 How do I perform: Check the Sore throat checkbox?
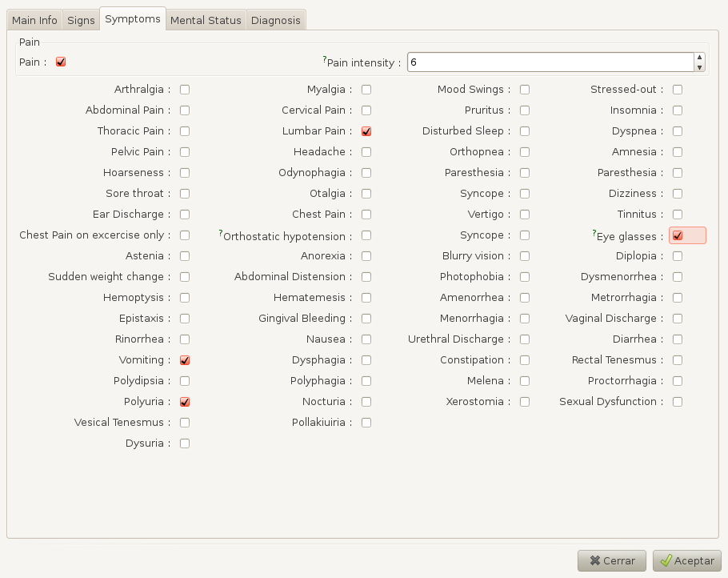(185, 194)
